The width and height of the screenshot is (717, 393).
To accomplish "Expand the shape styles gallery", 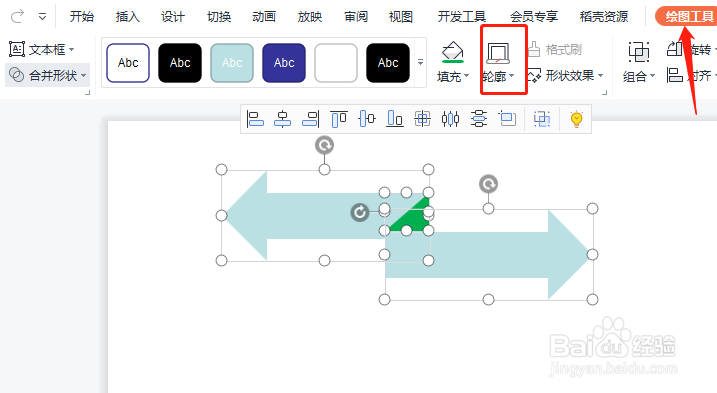I will (420, 62).
